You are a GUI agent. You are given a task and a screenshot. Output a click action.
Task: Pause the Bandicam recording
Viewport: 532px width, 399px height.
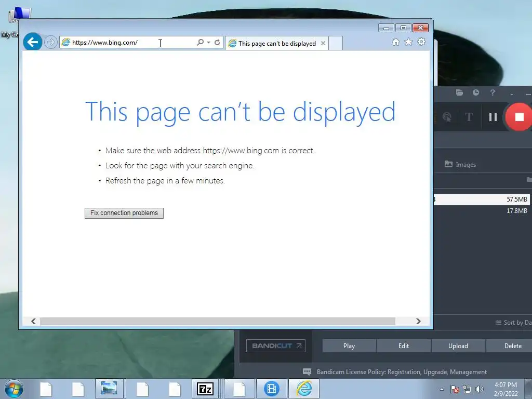(x=493, y=117)
